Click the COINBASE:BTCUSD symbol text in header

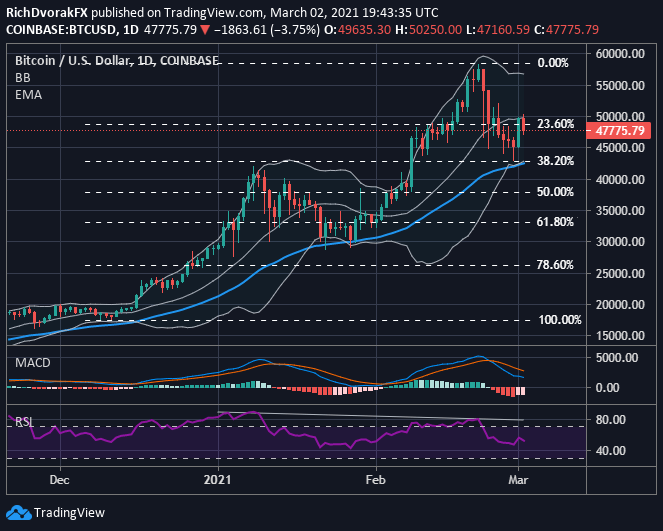click(61, 30)
